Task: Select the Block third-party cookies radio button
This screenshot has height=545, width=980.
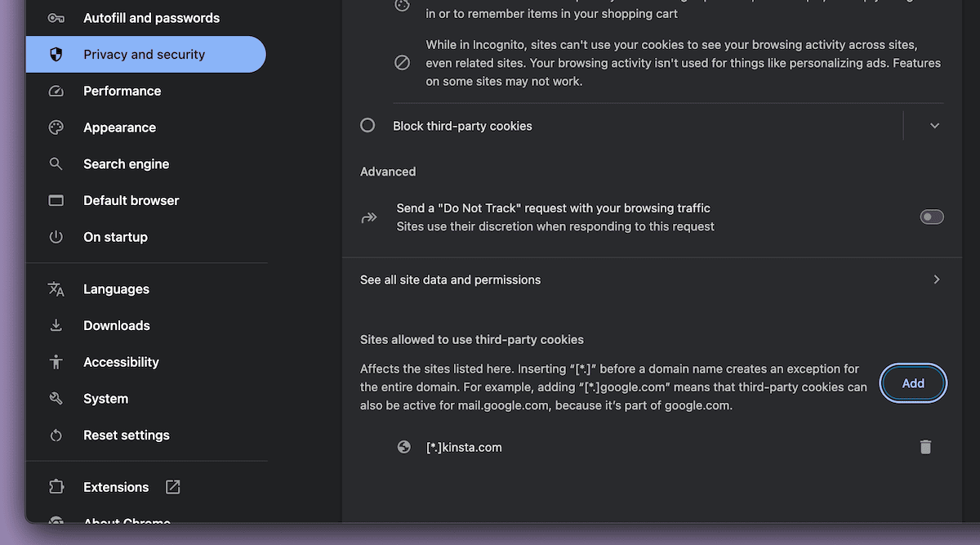Action: [x=367, y=125]
